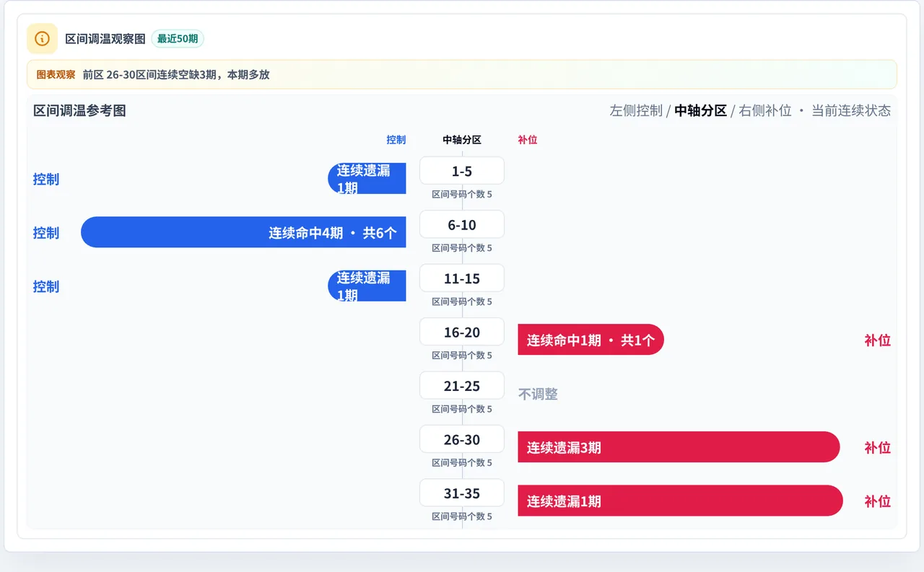Screen dimensions: 924x572
Task: Click the 最近50期 badge
Action: pyautogui.click(x=178, y=38)
